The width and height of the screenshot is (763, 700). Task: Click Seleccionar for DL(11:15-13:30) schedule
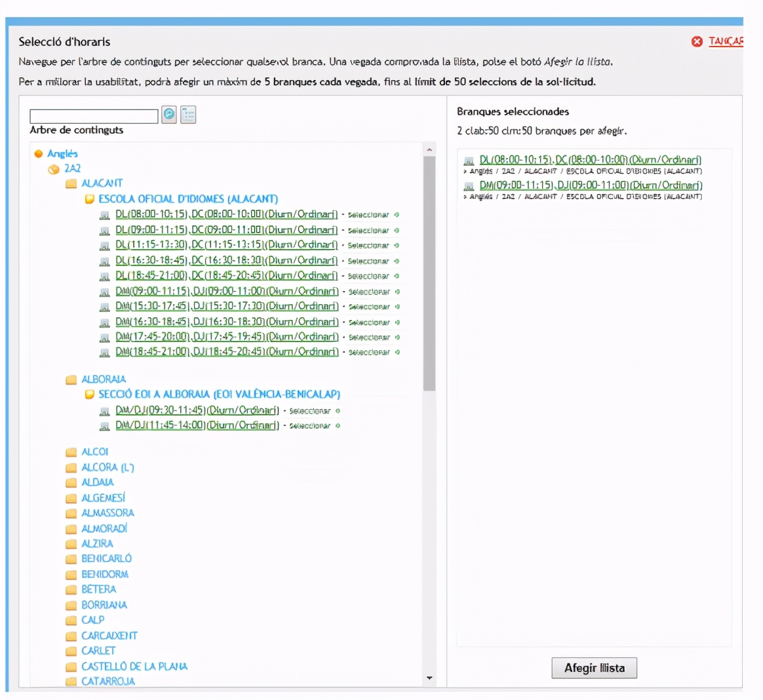[x=368, y=246]
